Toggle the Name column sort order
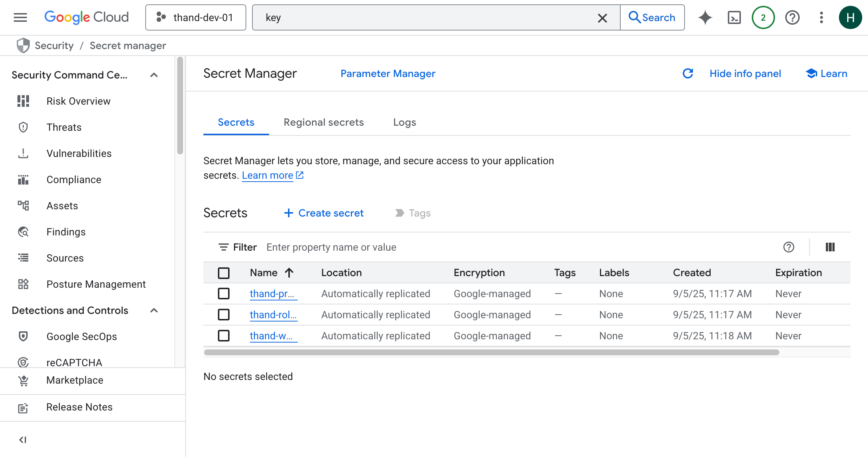Screen dimensions: 868x457 (272, 272)
